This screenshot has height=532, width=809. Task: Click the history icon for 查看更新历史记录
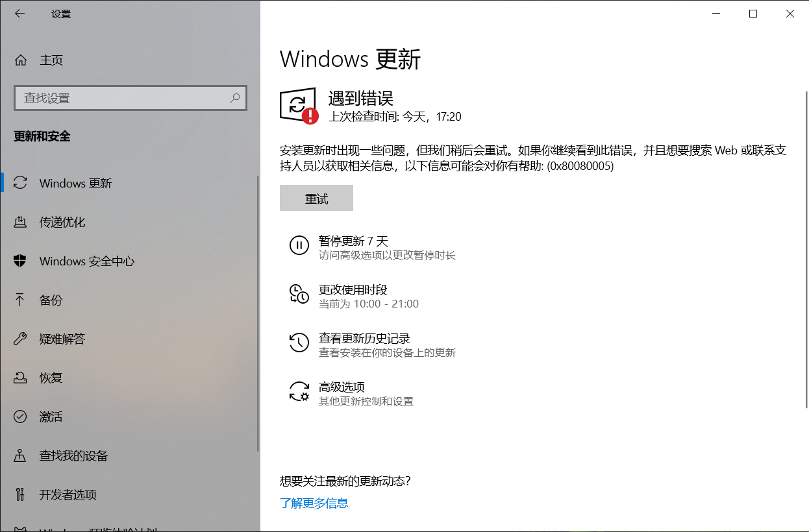[299, 343]
